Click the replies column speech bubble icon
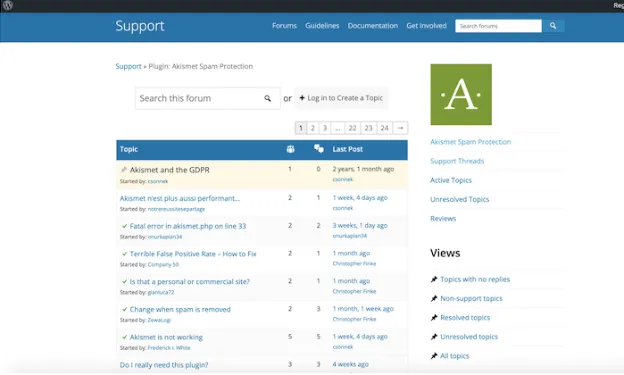The height and width of the screenshot is (375, 624). click(x=318, y=149)
